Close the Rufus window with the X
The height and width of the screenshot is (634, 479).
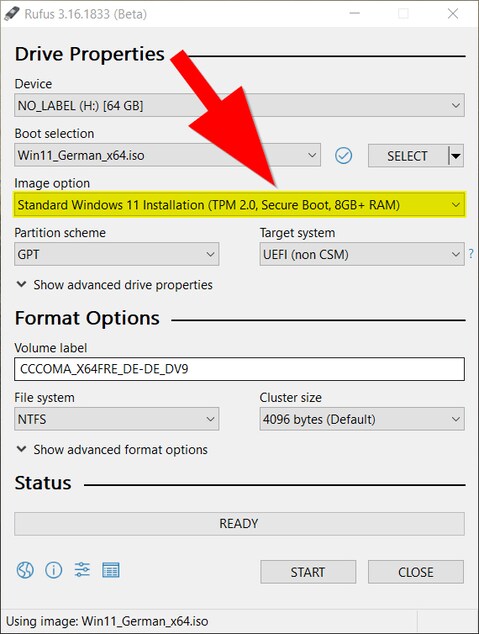point(453,14)
